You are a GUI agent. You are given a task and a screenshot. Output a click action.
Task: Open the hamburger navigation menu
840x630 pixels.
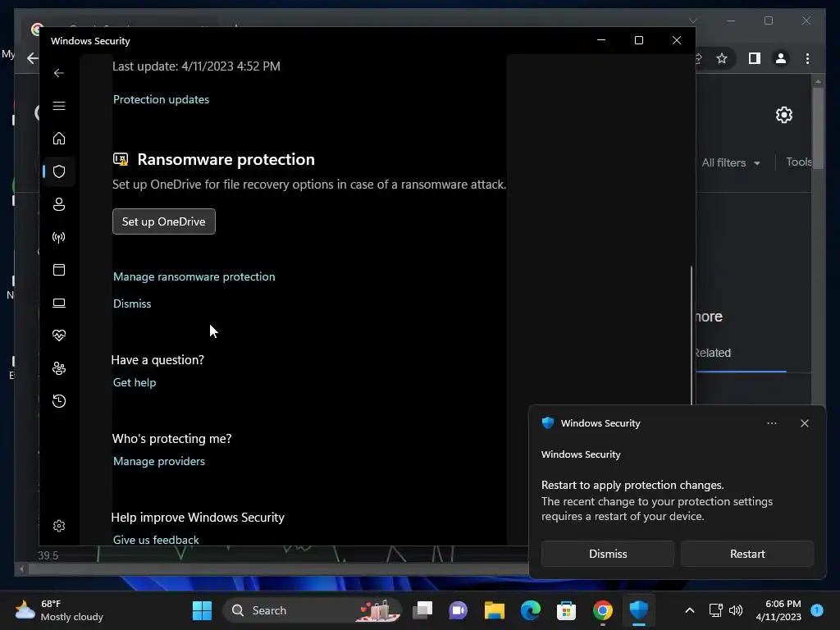59,106
